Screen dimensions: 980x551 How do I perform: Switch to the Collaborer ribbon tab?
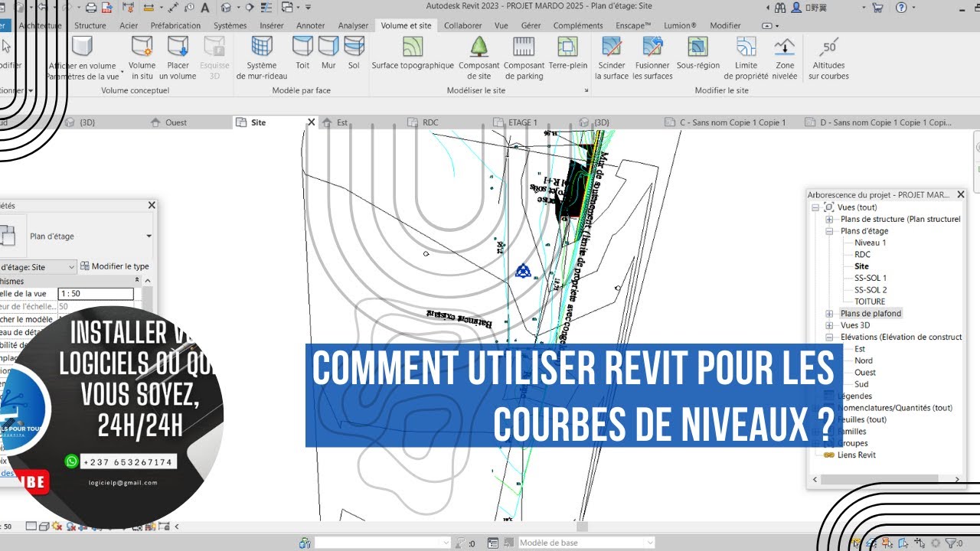462,25
